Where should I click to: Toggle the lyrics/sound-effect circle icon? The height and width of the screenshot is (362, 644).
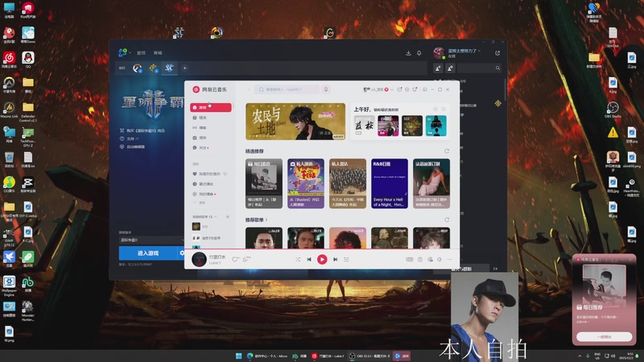point(420,259)
